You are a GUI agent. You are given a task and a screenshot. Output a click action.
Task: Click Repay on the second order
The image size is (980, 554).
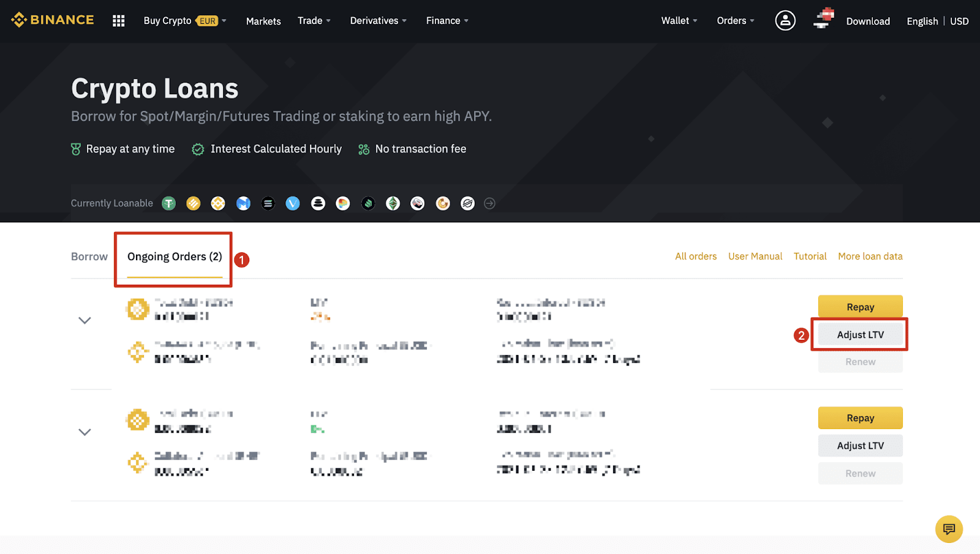[x=861, y=418]
